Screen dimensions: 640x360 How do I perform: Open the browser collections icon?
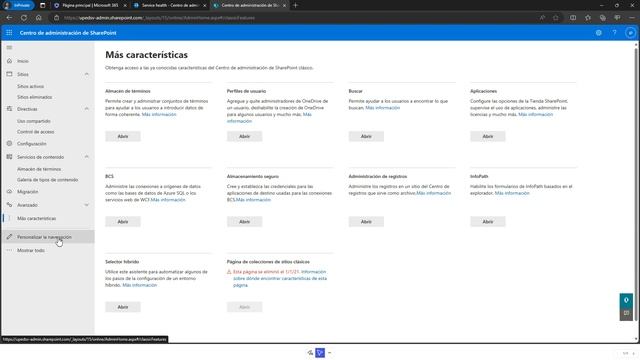(602, 18)
